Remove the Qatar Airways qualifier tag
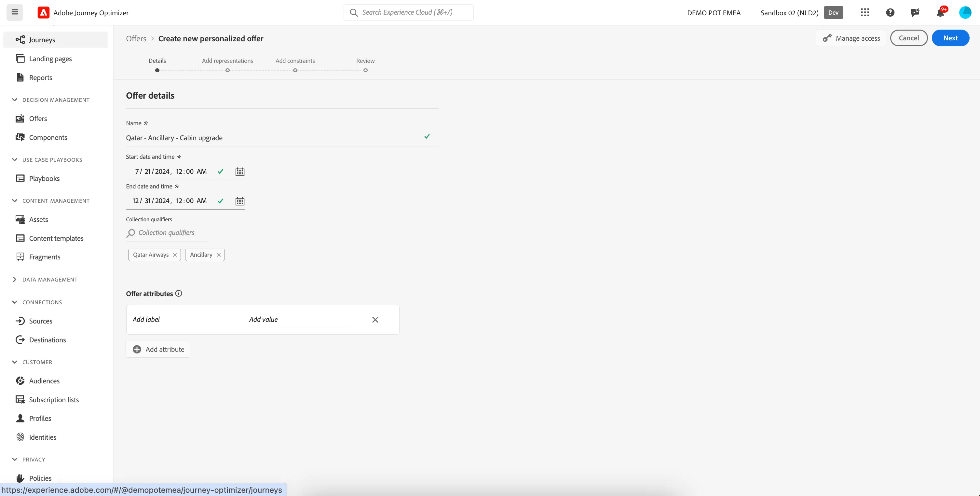 (175, 255)
